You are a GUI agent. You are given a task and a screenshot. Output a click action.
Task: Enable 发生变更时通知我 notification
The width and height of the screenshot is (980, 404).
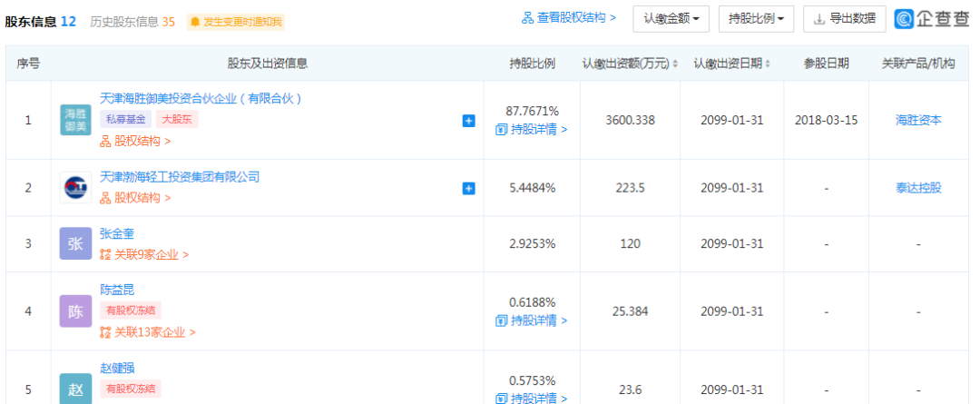(235, 22)
